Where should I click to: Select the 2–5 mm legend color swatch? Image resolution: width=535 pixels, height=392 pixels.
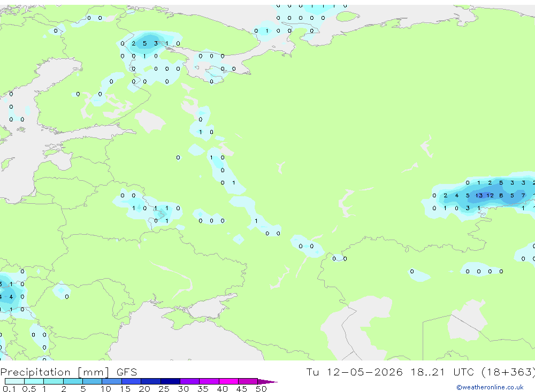click(x=73, y=381)
